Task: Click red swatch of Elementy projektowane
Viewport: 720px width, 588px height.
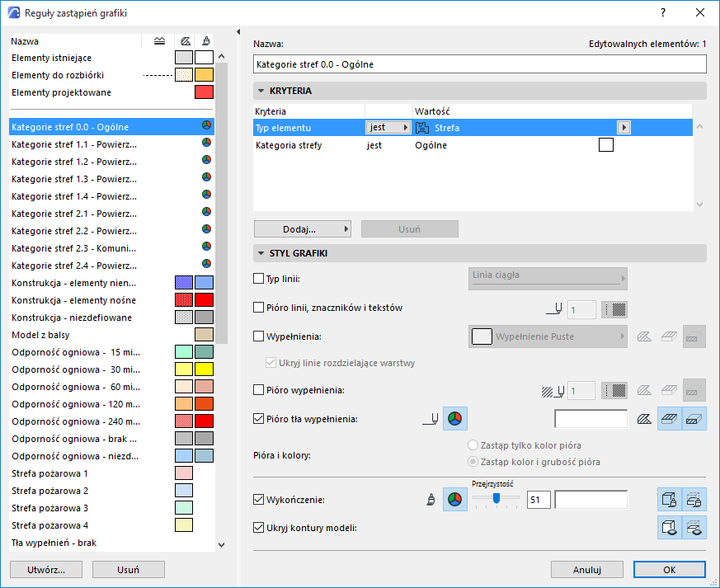Action: (x=204, y=92)
